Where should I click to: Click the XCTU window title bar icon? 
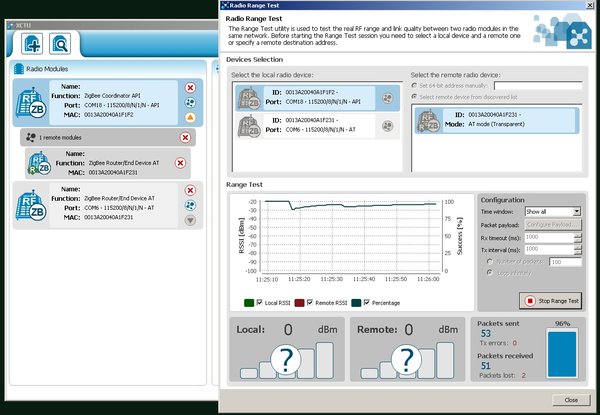coord(10,25)
